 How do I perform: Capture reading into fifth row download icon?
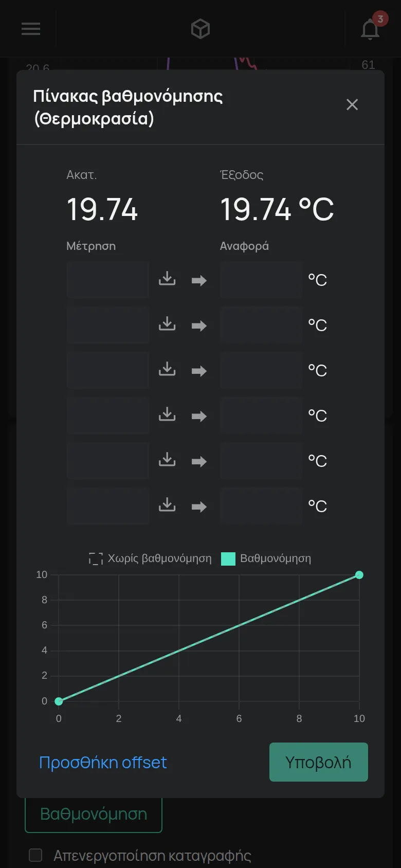pyautogui.click(x=167, y=460)
